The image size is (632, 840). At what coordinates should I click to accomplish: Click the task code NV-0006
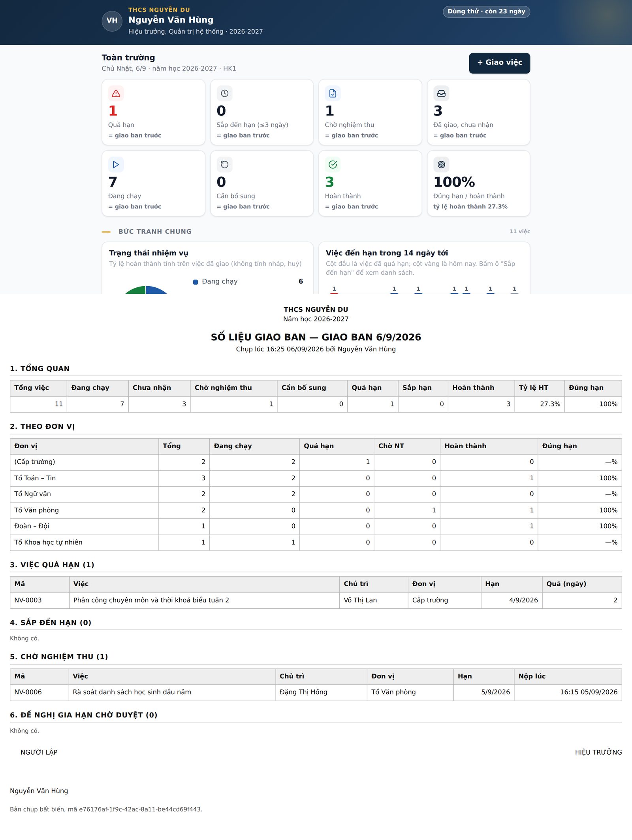[x=28, y=692]
